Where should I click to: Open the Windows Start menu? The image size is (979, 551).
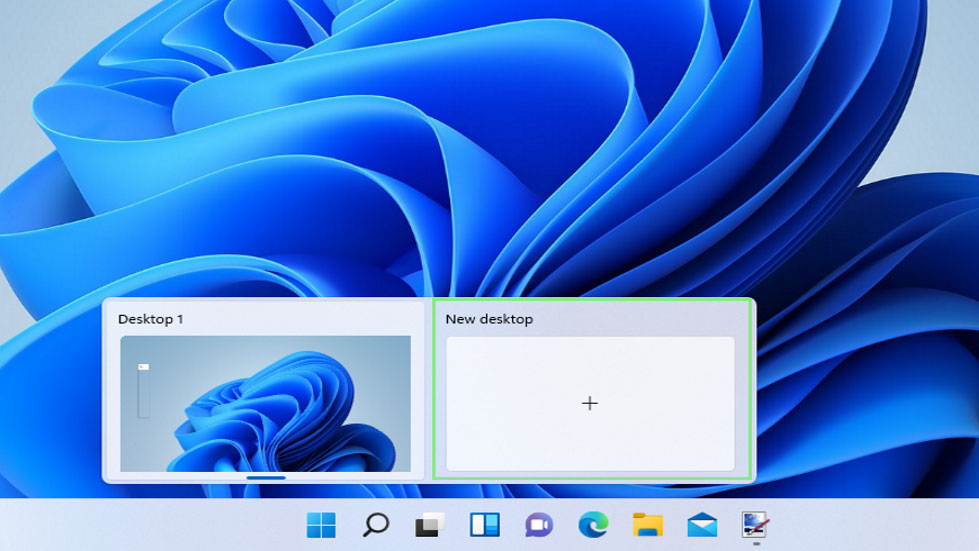(321, 525)
